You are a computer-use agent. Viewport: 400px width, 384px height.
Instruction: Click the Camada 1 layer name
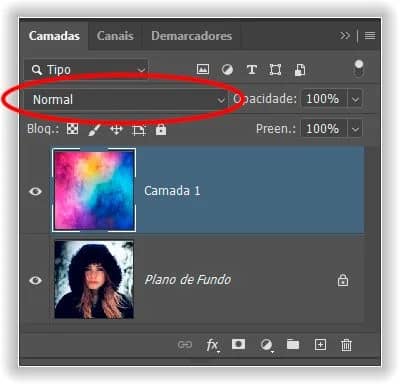[x=172, y=191]
